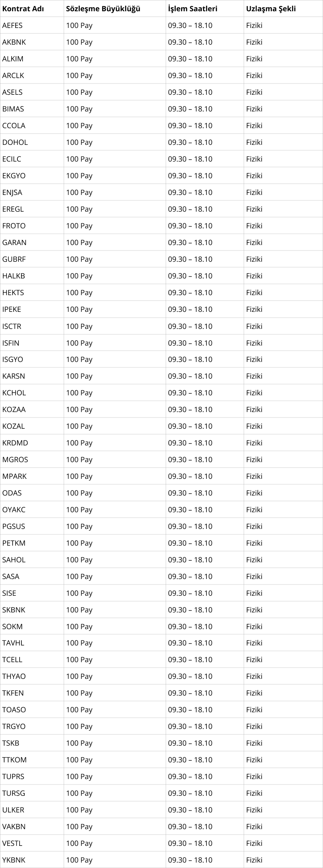Select the KCHOL contract cell
Image resolution: width=323 pixels, height=868 pixels.
click(32, 393)
